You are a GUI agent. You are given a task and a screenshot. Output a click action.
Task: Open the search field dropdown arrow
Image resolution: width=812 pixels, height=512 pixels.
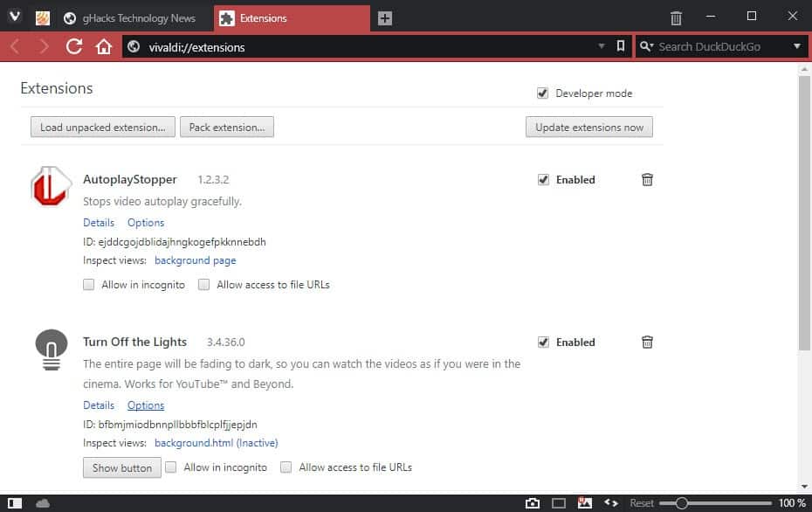(x=796, y=46)
